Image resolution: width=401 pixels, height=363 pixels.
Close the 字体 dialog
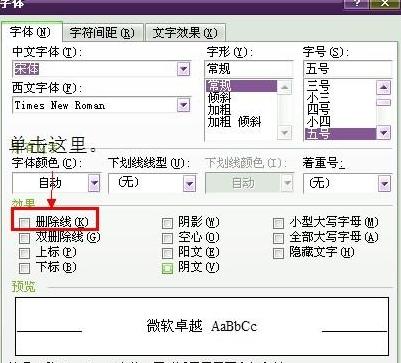pyautogui.click(x=385, y=3)
